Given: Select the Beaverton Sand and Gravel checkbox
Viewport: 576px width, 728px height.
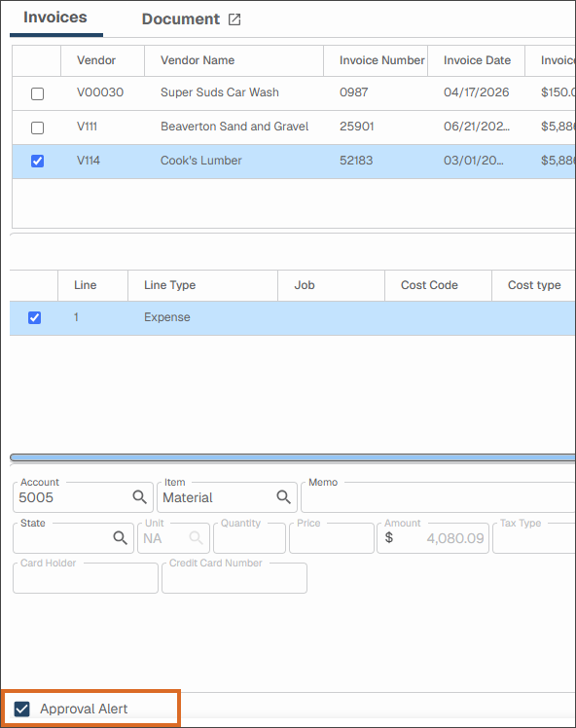Looking at the screenshot, I should [37, 127].
